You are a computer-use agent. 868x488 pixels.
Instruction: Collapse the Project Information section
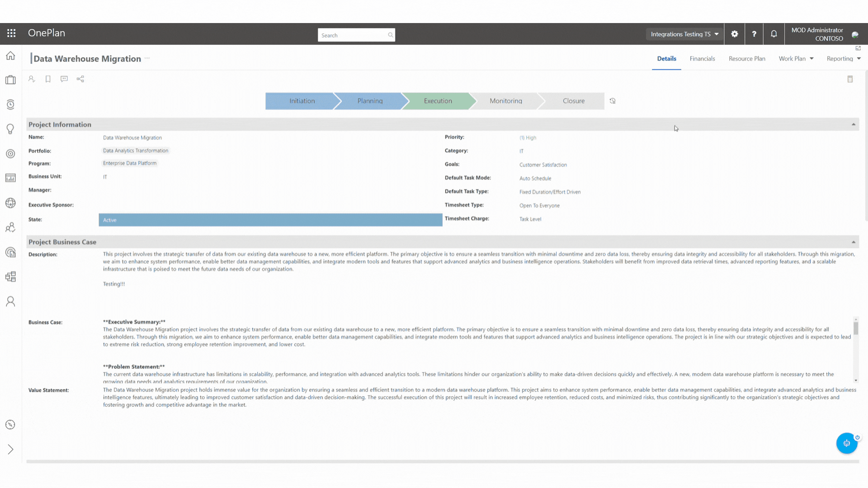[x=854, y=124]
